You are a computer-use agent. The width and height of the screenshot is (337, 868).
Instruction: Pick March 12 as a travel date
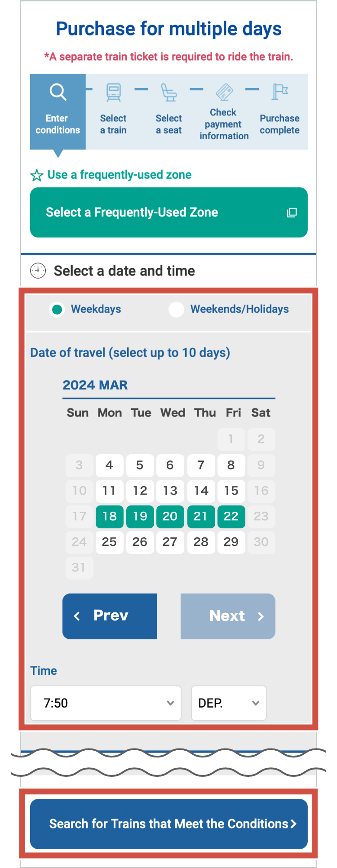(140, 491)
